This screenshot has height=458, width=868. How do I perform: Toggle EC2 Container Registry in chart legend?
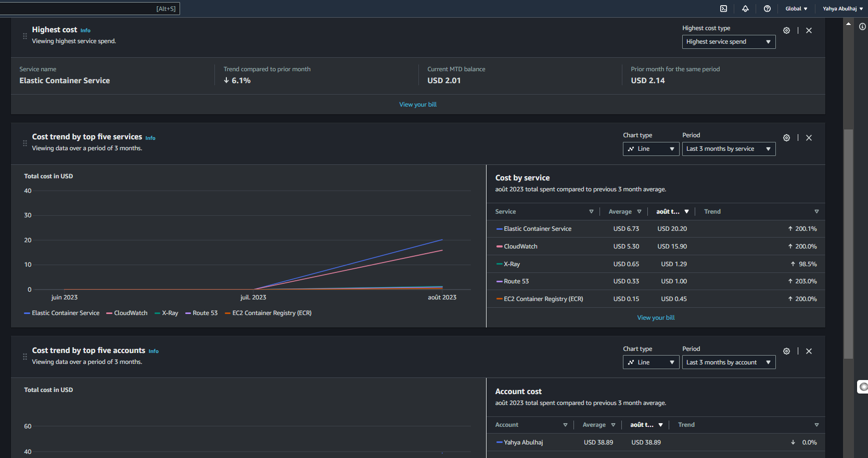pos(268,313)
